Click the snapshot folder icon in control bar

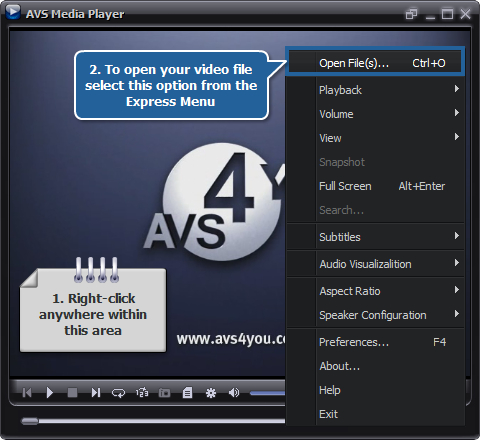click(164, 393)
